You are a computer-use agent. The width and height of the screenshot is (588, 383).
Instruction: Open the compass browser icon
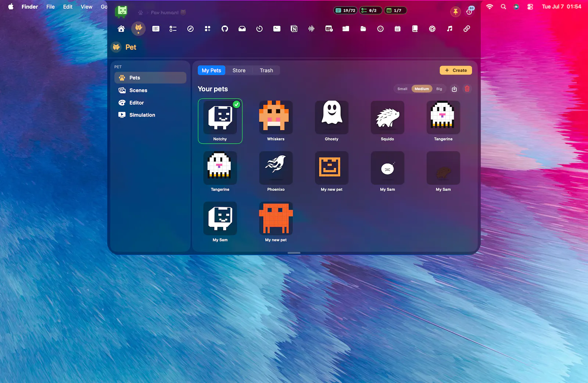(x=190, y=29)
